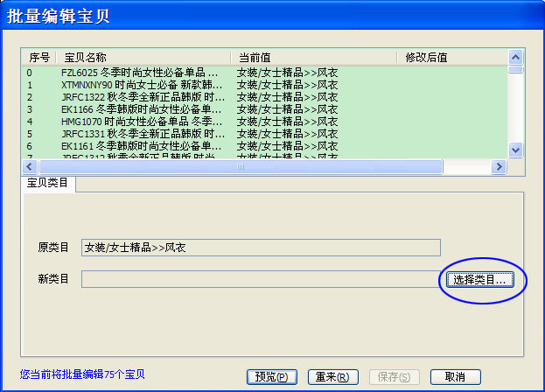Click the 您当前将批量编辑75个宝贝 blue text
The width and height of the screenshot is (545, 392).
tap(82, 374)
